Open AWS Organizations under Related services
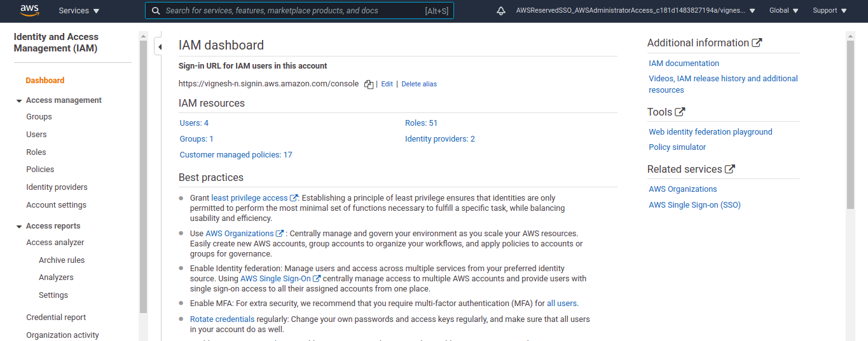This screenshot has width=868, height=341. tap(682, 189)
